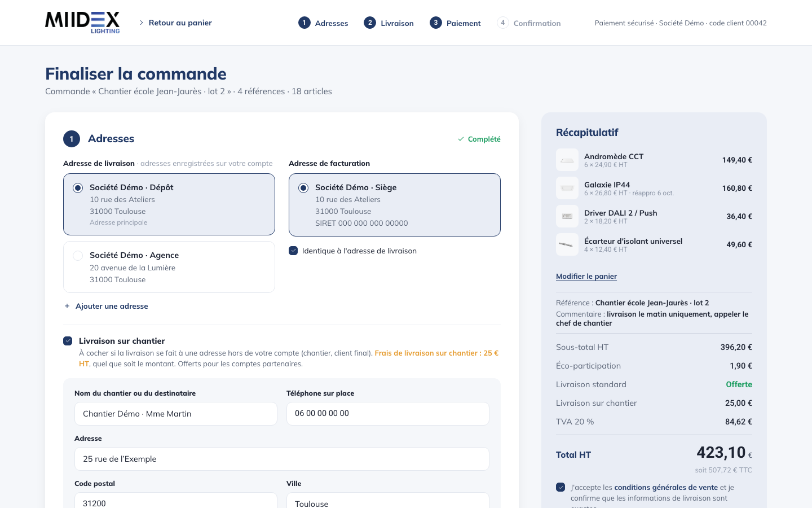Go to the Paiement step
812x508 pixels.
pyautogui.click(x=455, y=23)
